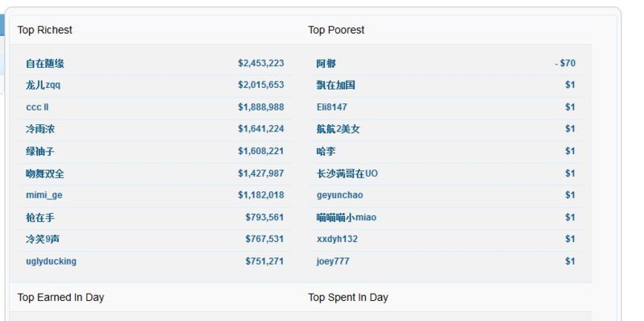Click the $1 balance beside joey777
The width and height of the screenshot is (644, 321).
click(x=570, y=261)
